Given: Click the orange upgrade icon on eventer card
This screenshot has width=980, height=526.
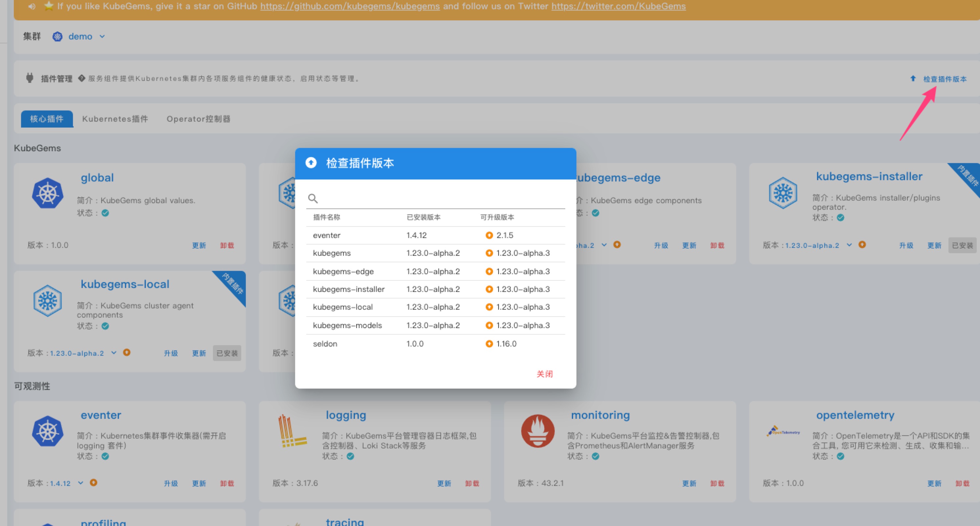Looking at the screenshot, I should click(x=94, y=483).
